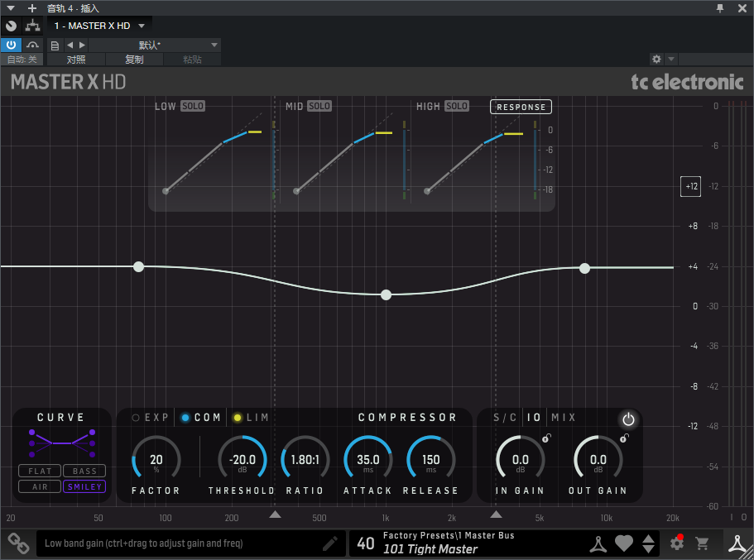Solo the LOW band
This screenshot has width=754, height=560.
(x=193, y=106)
